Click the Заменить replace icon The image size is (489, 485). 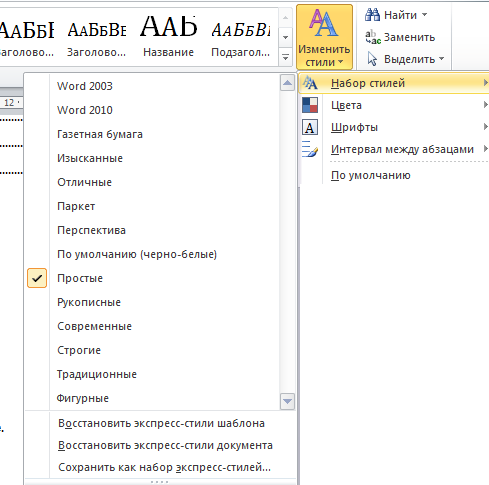373,37
